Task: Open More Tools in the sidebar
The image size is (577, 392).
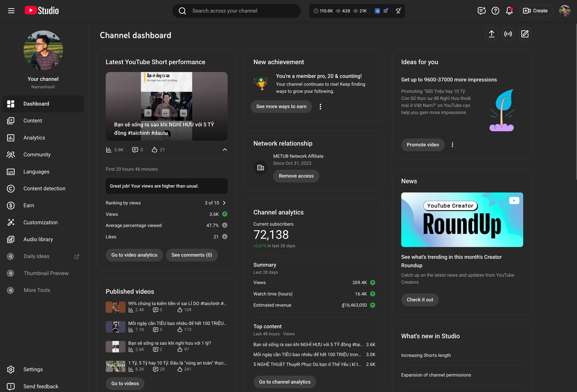Action: click(43, 290)
